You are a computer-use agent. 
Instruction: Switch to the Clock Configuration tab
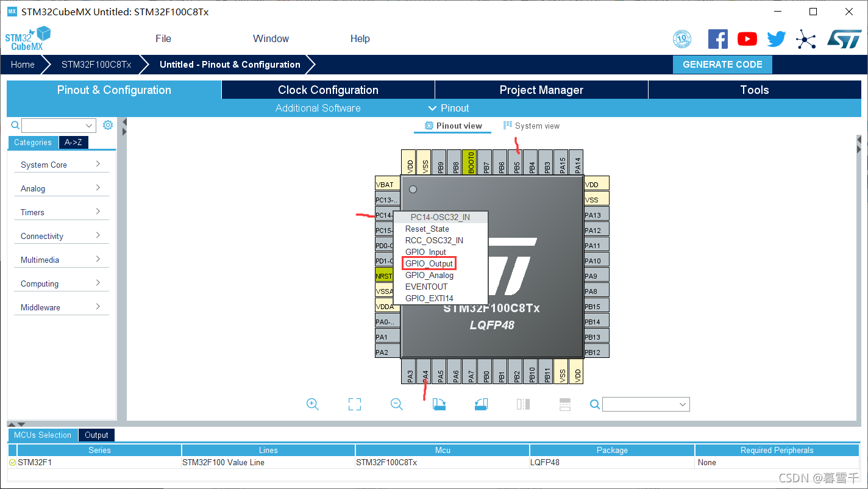(x=328, y=90)
